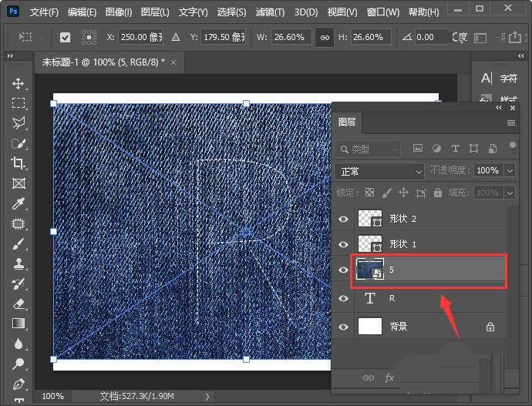Toggle reference point checkbox in options bar
This screenshot has height=406, width=532.
(65, 37)
